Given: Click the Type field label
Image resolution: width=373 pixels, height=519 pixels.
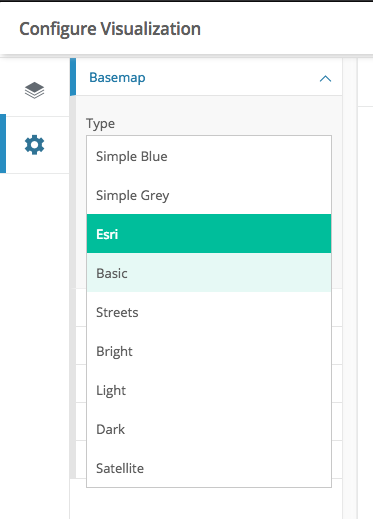Looking at the screenshot, I should click(100, 124).
